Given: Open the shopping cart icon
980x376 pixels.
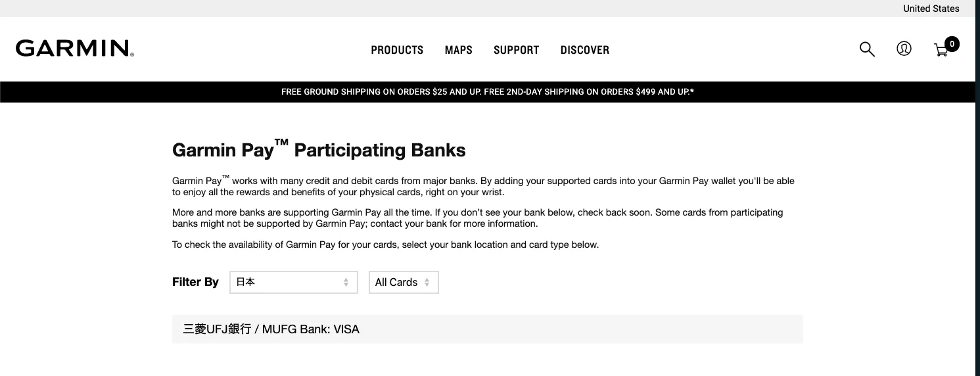Looking at the screenshot, I should click(x=941, y=51).
